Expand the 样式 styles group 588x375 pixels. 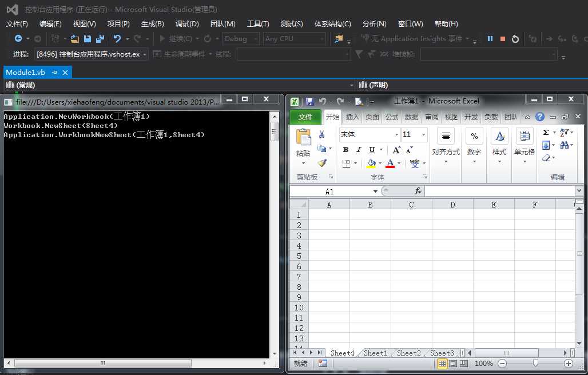tap(499, 162)
